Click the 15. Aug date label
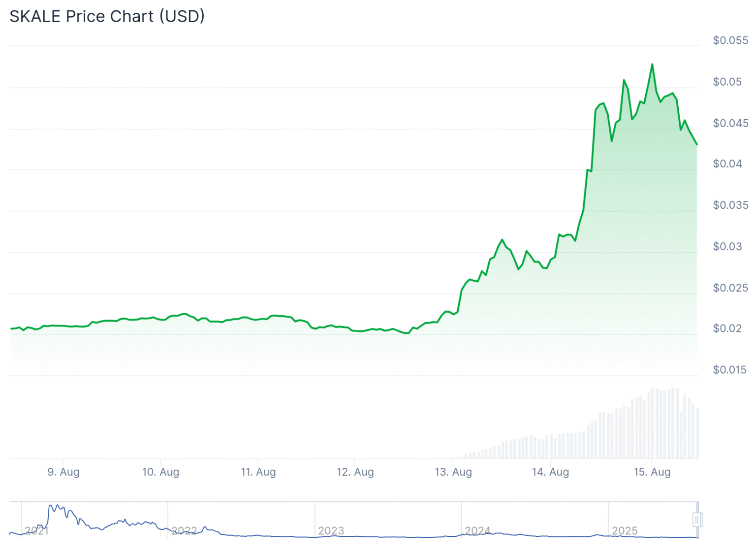Screen dimensions: 756x552 tap(652, 472)
